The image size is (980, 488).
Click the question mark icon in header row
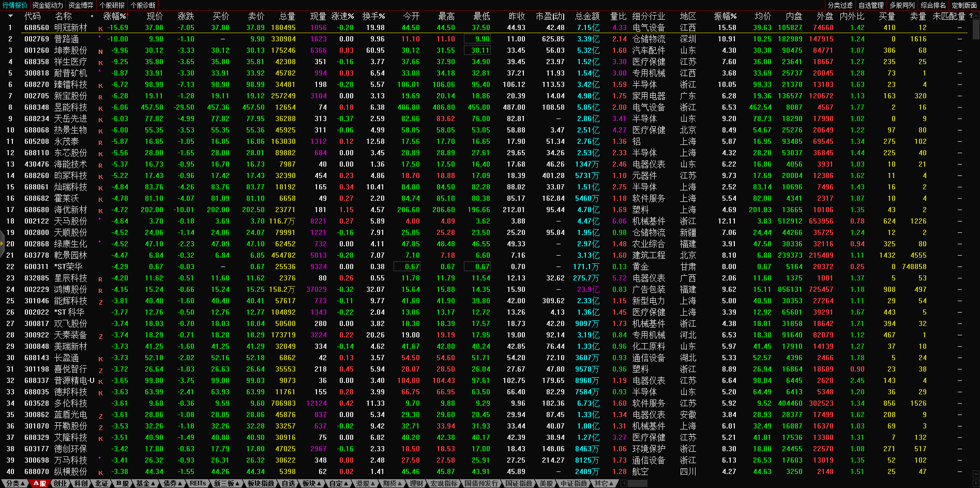click(x=971, y=16)
